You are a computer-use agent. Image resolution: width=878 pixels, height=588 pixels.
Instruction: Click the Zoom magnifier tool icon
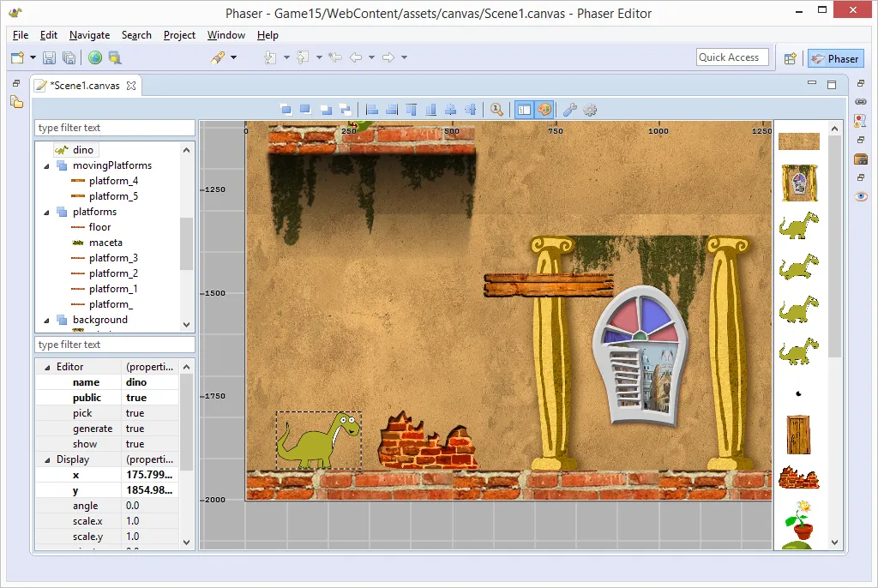[x=497, y=110]
